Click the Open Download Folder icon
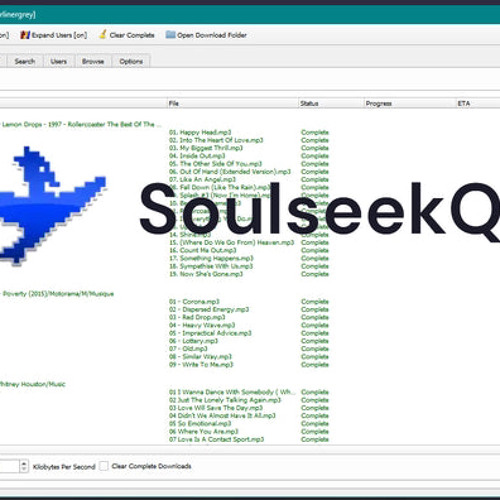This screenshot has width=500, height=500. point(170,35)
